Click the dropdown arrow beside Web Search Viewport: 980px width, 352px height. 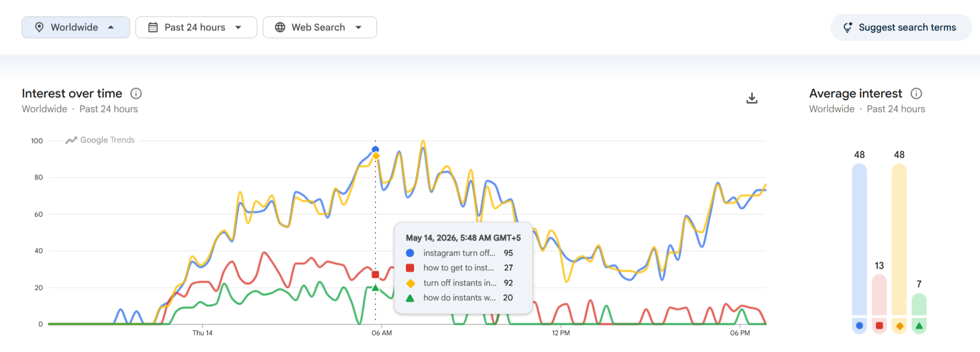(x=359, y=27)
